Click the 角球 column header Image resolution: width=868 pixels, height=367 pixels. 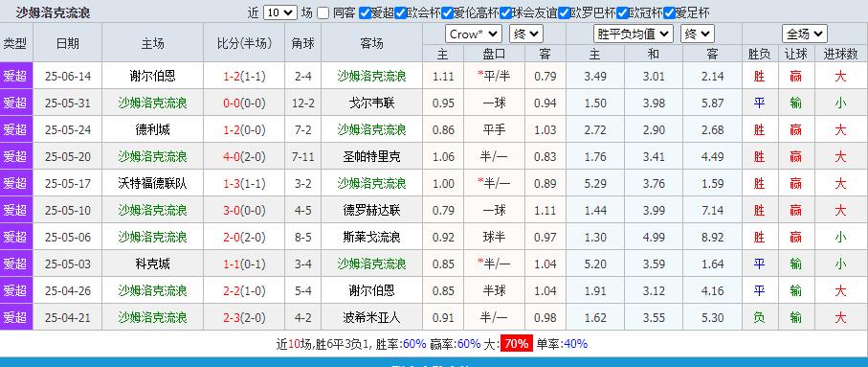302,43
